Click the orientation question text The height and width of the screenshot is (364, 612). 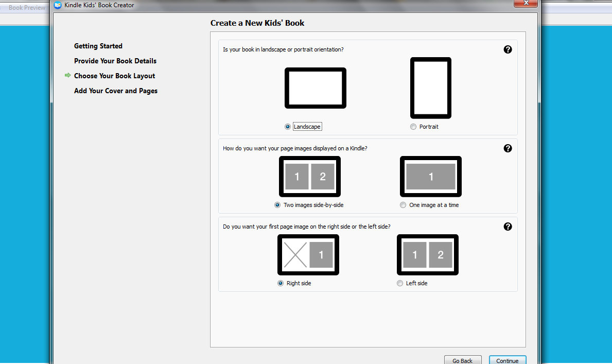click(284, 49)
